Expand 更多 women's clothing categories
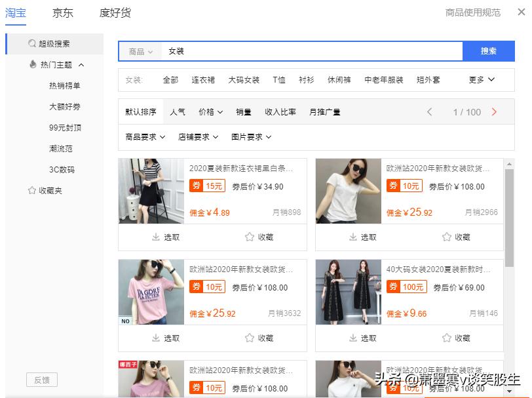 [482, 80]
